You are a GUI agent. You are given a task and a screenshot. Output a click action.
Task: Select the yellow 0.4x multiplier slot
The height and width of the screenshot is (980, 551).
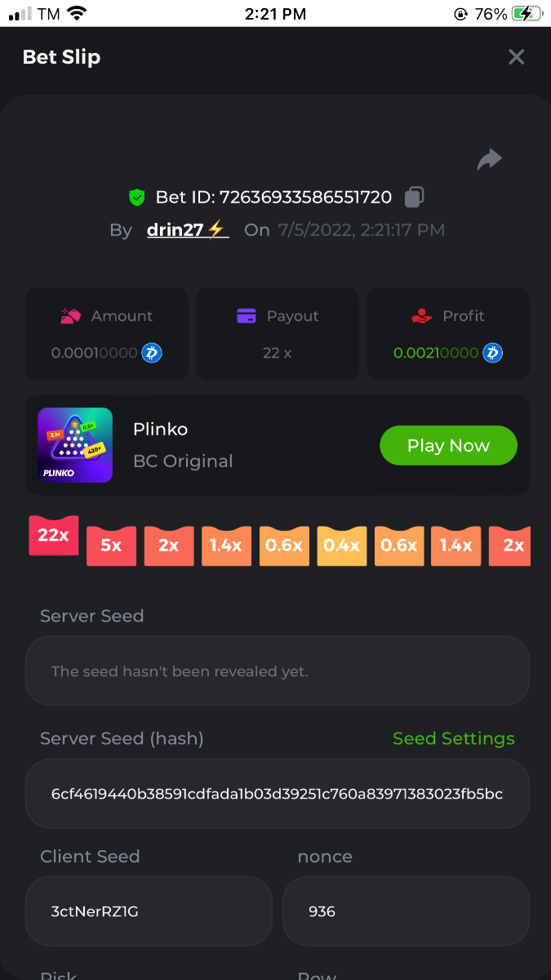pyautogui.click(x=341, y=546)
